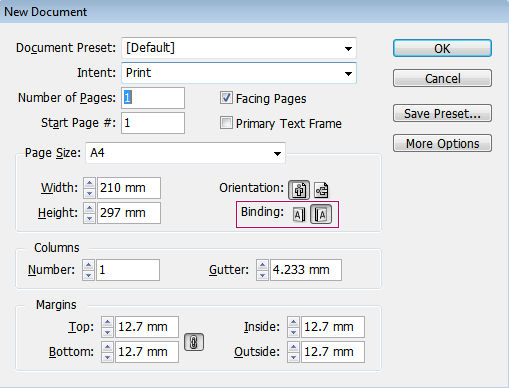Open the Document Preset dropdown
This screenshot has width=509, height=388.
tap(239, 48)
